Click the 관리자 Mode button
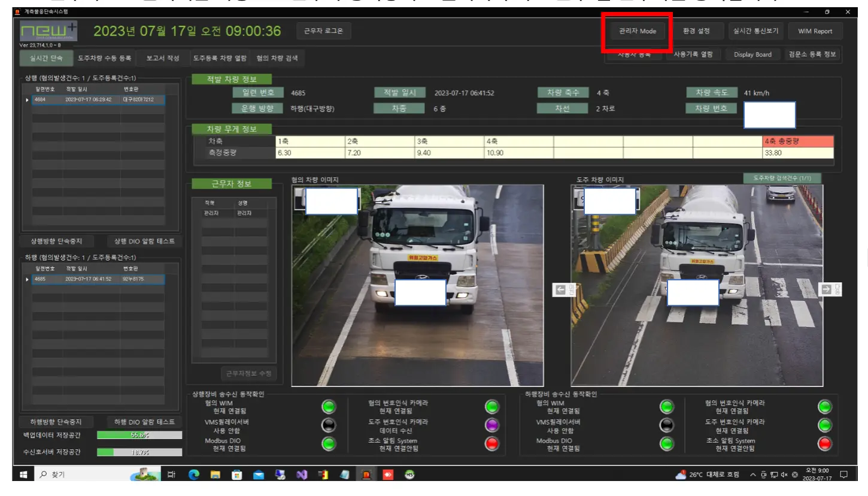The height and width of the screenshot is (496, 868). [637, 32]
